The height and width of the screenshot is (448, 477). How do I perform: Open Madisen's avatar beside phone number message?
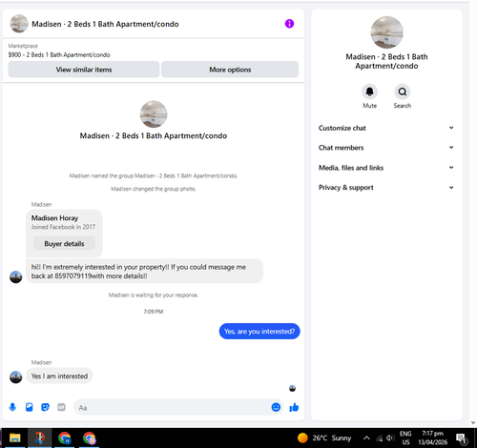click(x=16, y=277)
